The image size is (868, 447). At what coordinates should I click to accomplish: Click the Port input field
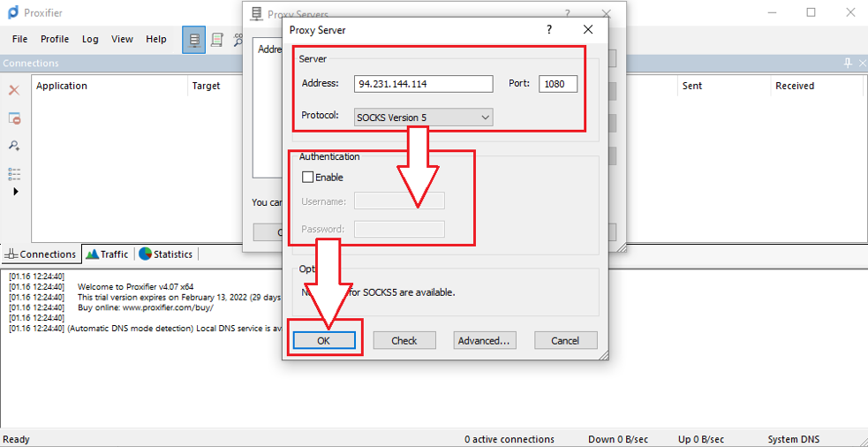pos(558,84)
